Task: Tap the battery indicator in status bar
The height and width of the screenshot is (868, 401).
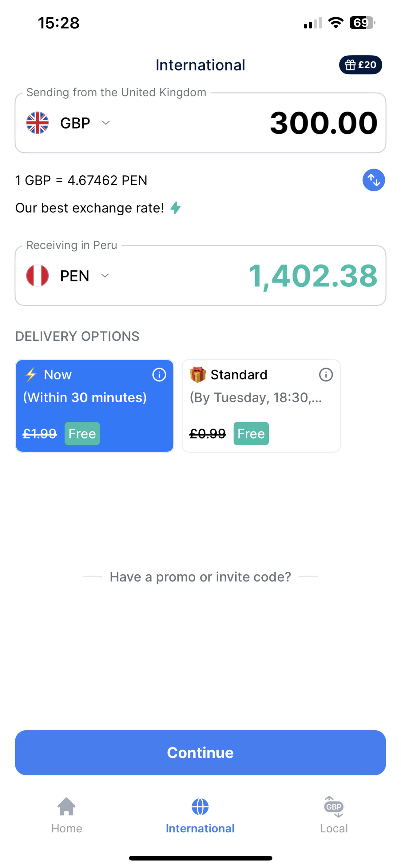Action: coord(362,23)
